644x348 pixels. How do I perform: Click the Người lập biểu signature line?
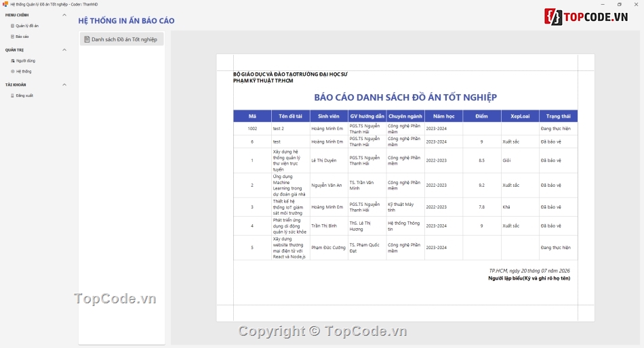click(529, 278)
